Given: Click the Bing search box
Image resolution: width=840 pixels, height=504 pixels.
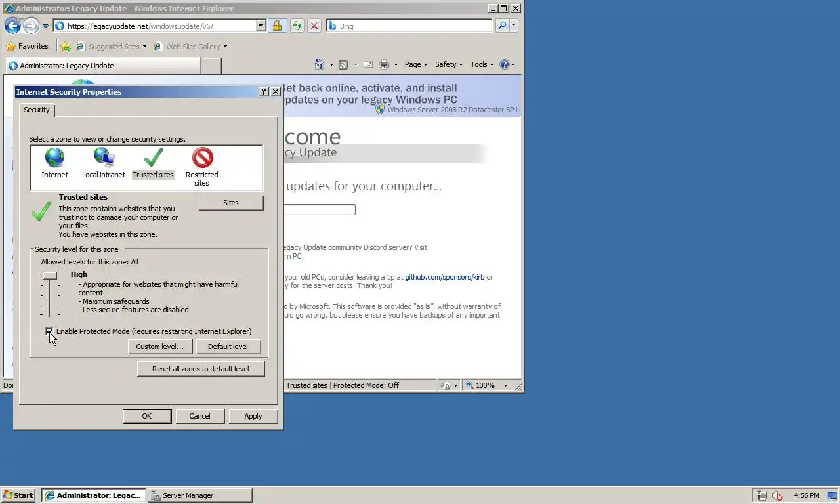Looking at the screenshot, I should [409, 26].
